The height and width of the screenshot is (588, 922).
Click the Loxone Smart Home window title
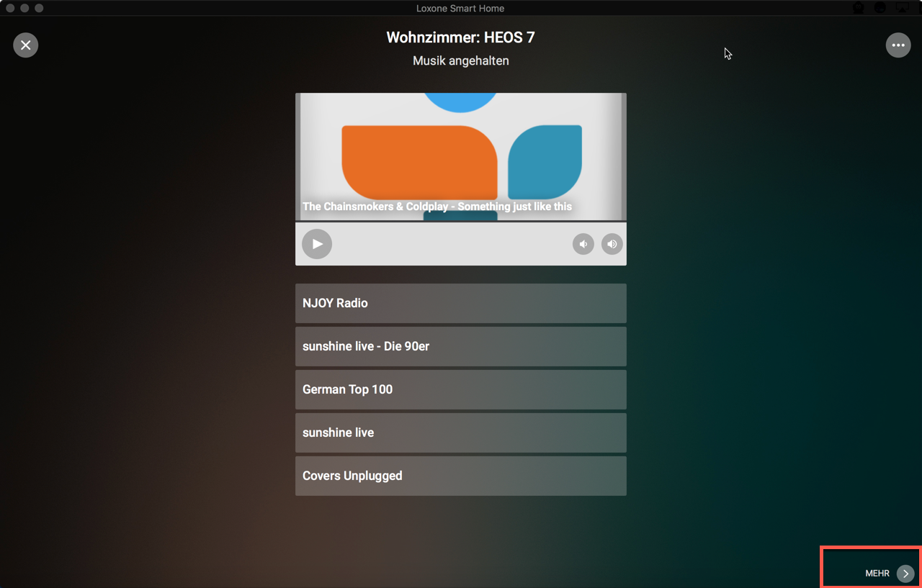[x=460, y=9]
